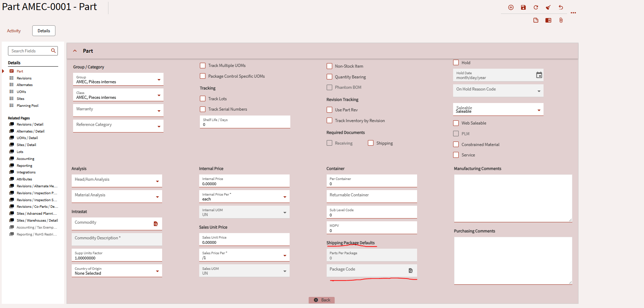Open the Sites / Detail related page

click(x=26, y=145)
